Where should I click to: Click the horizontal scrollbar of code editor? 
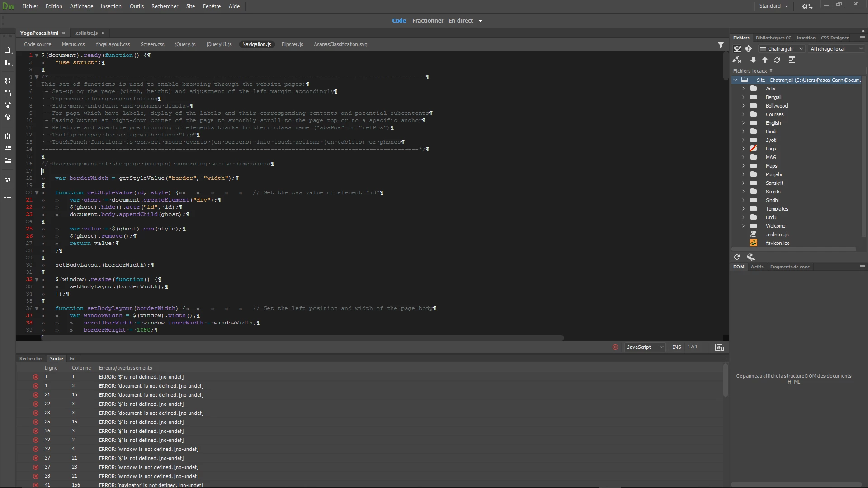click(x=302, y=338)
